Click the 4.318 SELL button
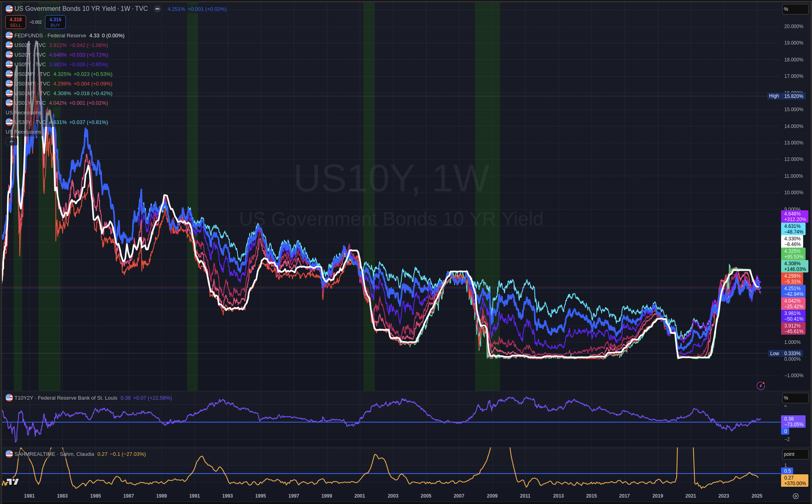812x504 pixels. click(16, 22)
